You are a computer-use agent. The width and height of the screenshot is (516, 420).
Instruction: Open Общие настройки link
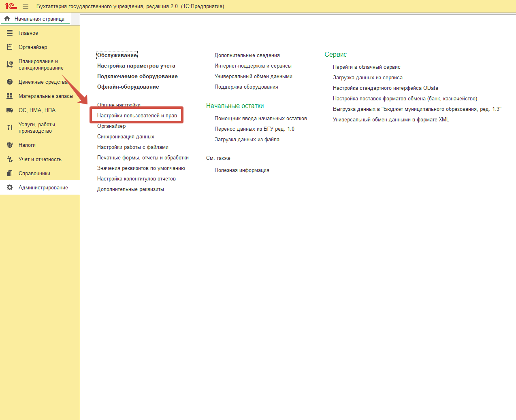pyautogui.click(x=119, y=105)
